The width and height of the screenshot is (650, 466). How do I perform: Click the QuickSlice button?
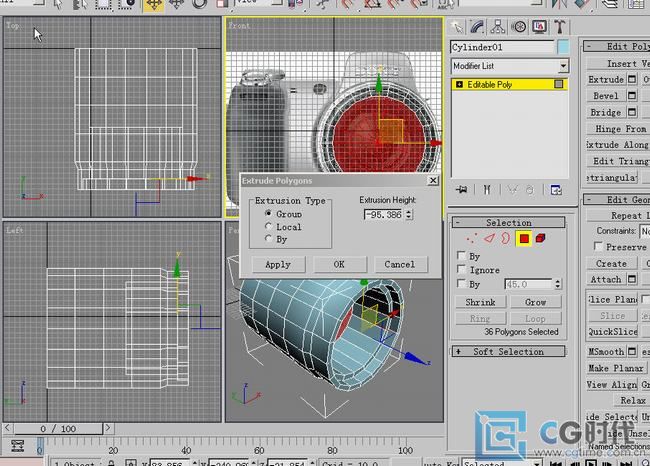(612, 332)
